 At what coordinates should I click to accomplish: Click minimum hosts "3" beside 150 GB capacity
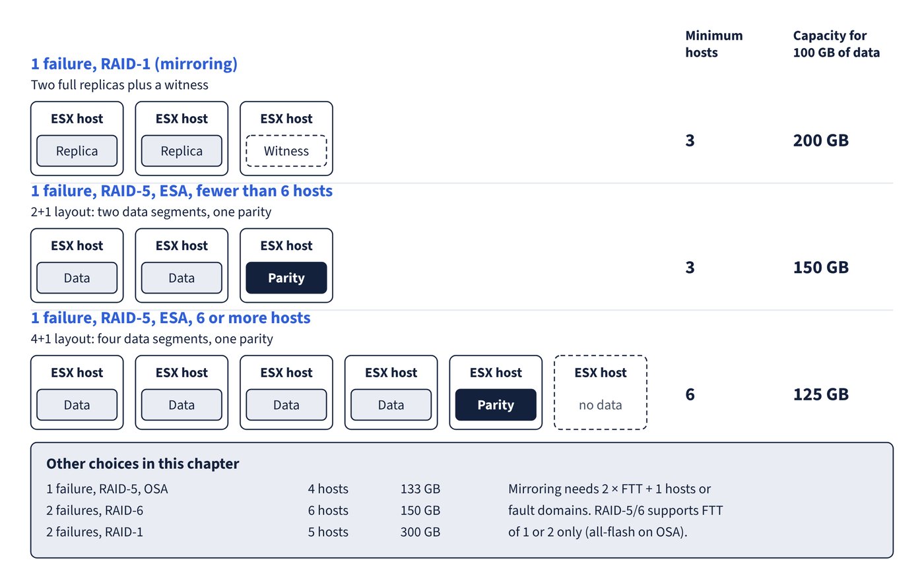[690, 267]
